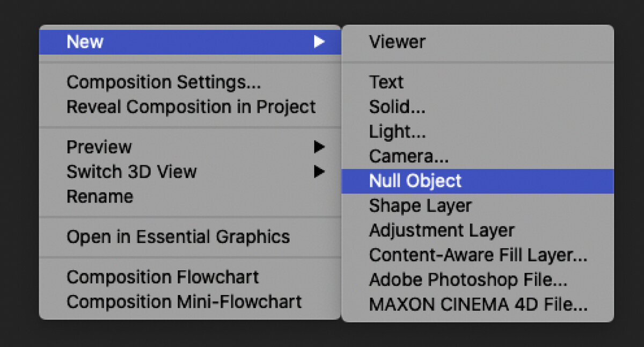Image resolution: width=644 pixels, height=347 pixels.
Task: Expand the Preview submenu arrow
Action: [x=319, y=147]
